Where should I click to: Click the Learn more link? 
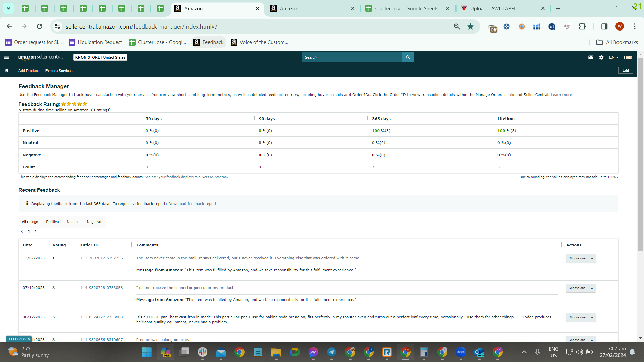tap(561, 95)
